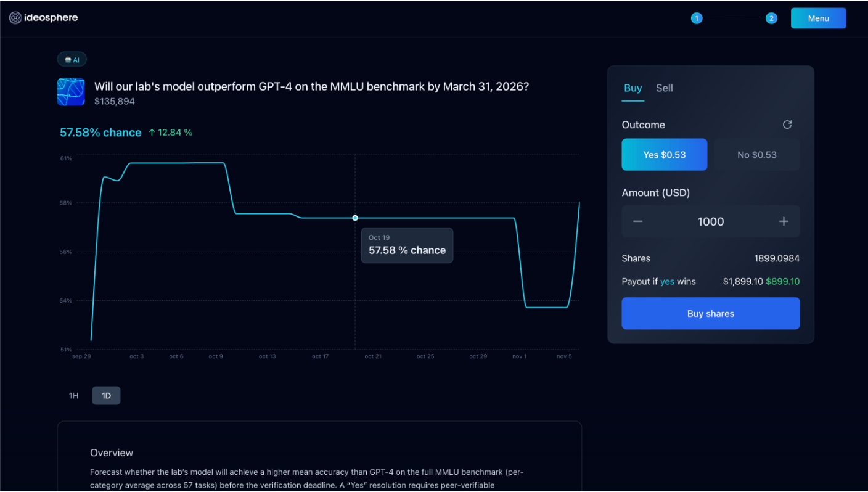Screen dimensions: 868x492
Task: Click the 57.58% chance label
Action: (100, 132)
